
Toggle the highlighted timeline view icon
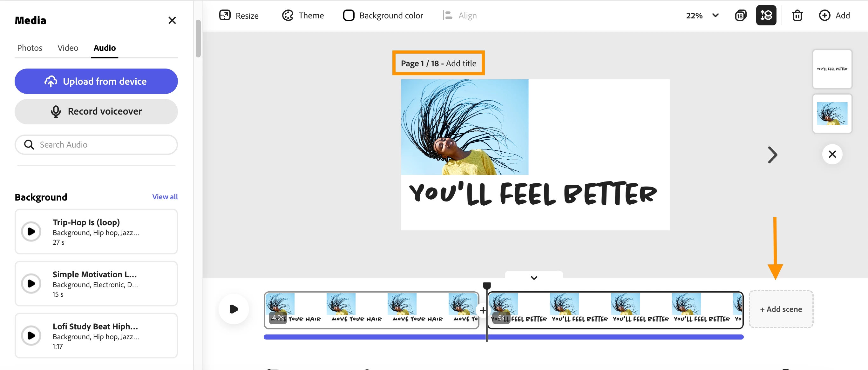766,16
